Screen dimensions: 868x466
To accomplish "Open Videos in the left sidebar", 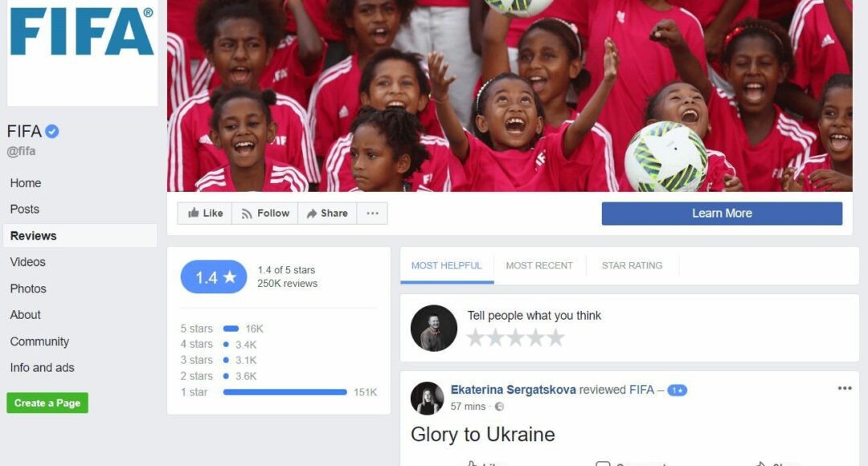I will (27, 262).
